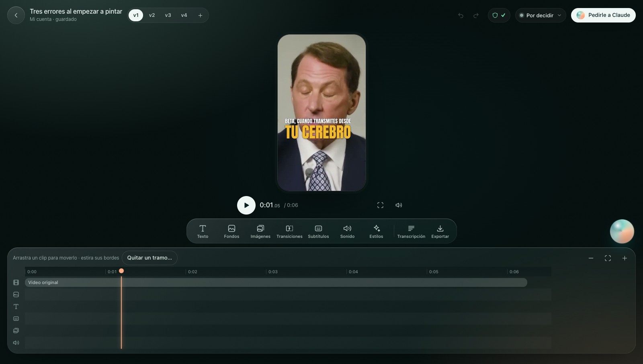Click the text track T icon
This screenshot has width=643, height=364.
(x=16, y=307)
